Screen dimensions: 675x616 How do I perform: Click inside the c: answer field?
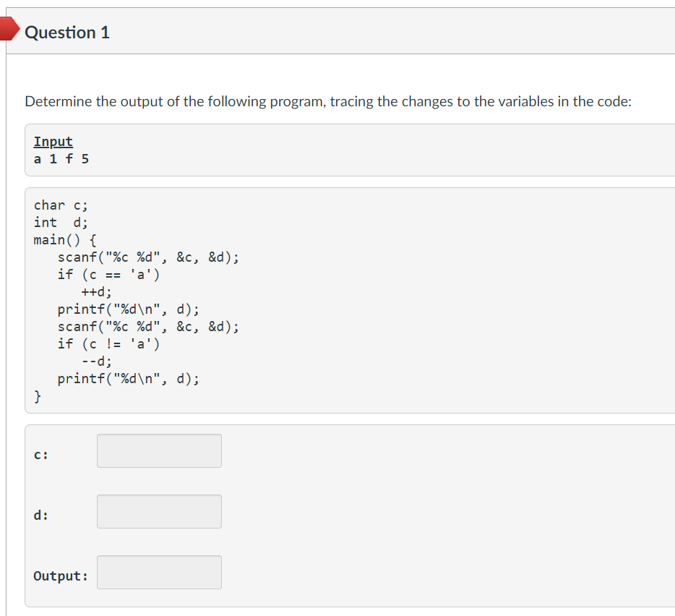[158, 450]
